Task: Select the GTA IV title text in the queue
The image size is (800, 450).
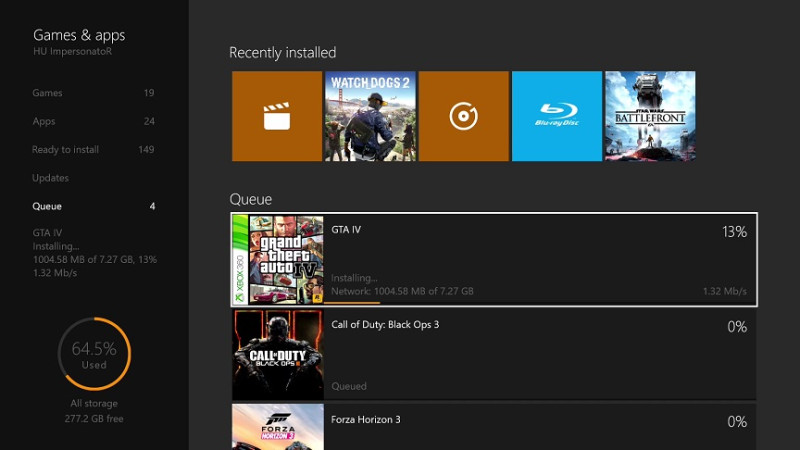Action: pos(346,230)
